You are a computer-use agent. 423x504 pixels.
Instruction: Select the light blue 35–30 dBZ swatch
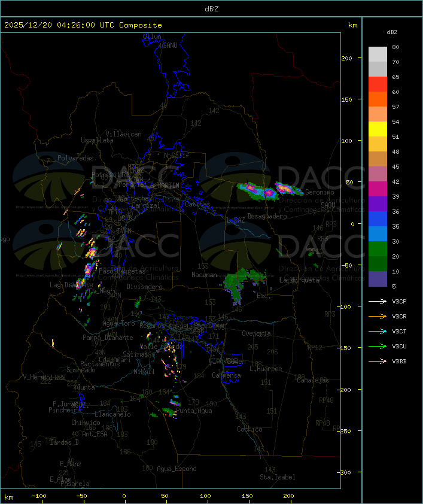(378, 233)
